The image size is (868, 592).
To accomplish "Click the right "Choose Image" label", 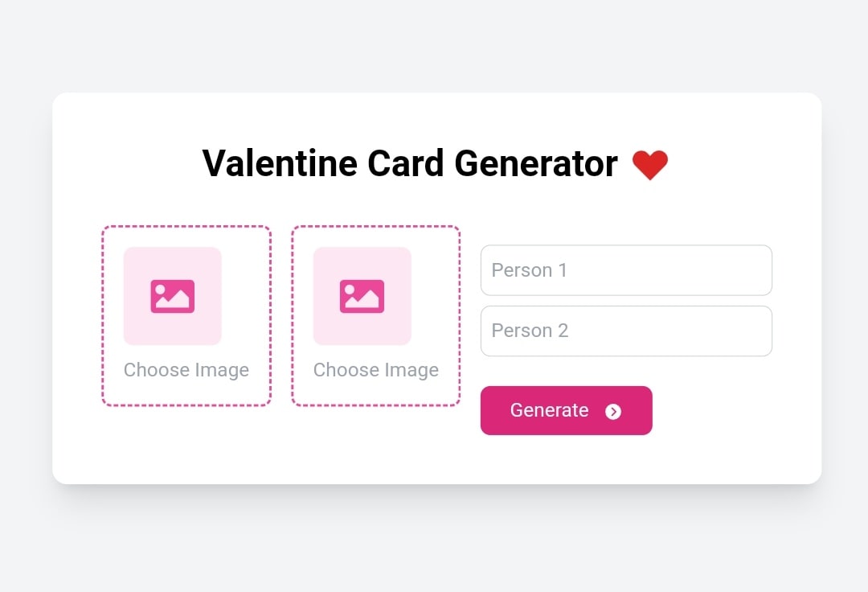I will coord(376,370).
